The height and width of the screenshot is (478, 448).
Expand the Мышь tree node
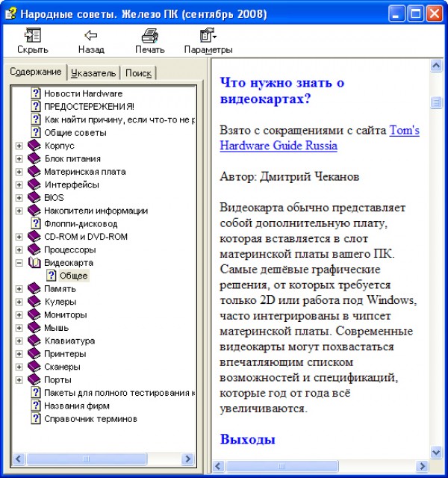pyautogui.click(x=19, y=328)
